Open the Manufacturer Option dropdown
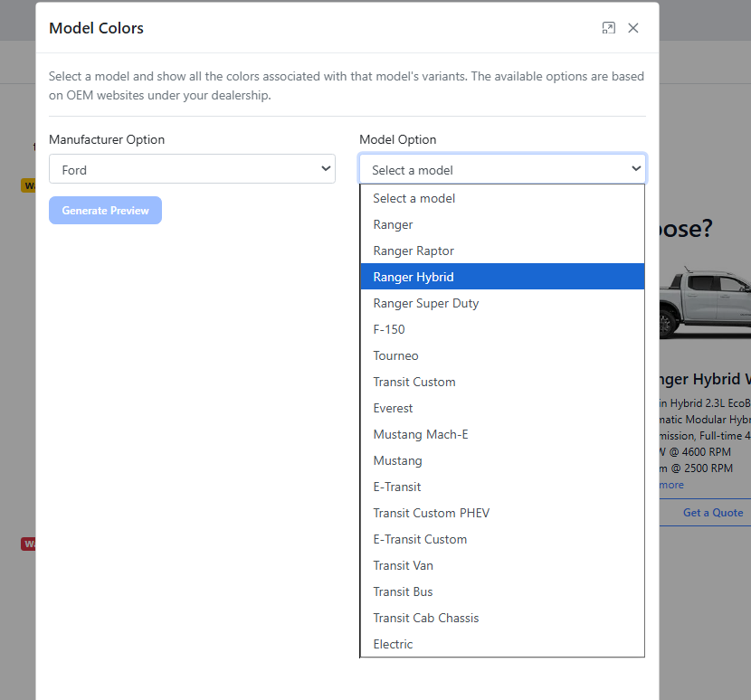The height and width of the screenshot is (700, 751). coord(192,169)
